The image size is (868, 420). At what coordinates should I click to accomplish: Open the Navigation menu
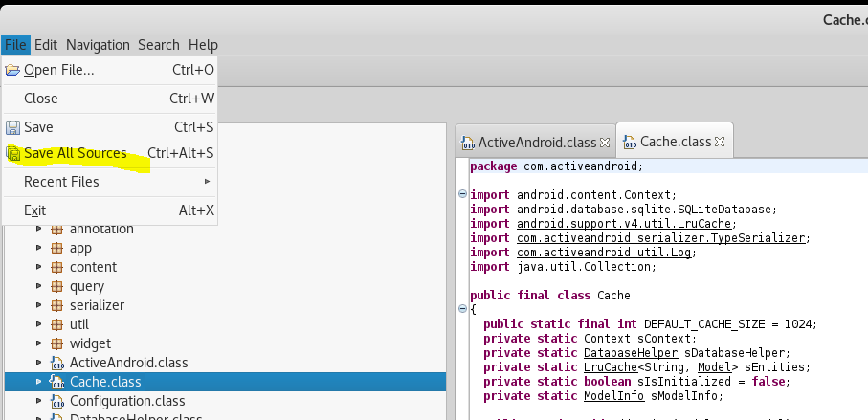pyautogui.click(x=98, y=45)
